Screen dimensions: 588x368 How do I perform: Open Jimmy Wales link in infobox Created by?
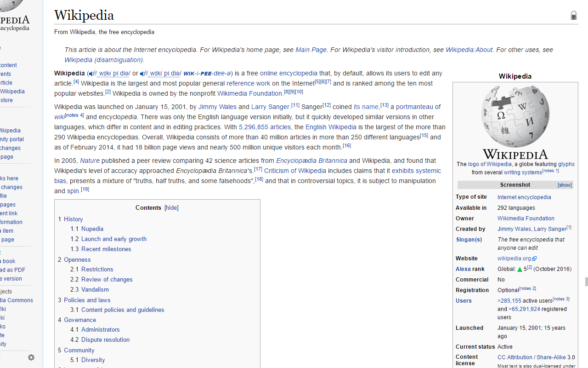514,229
